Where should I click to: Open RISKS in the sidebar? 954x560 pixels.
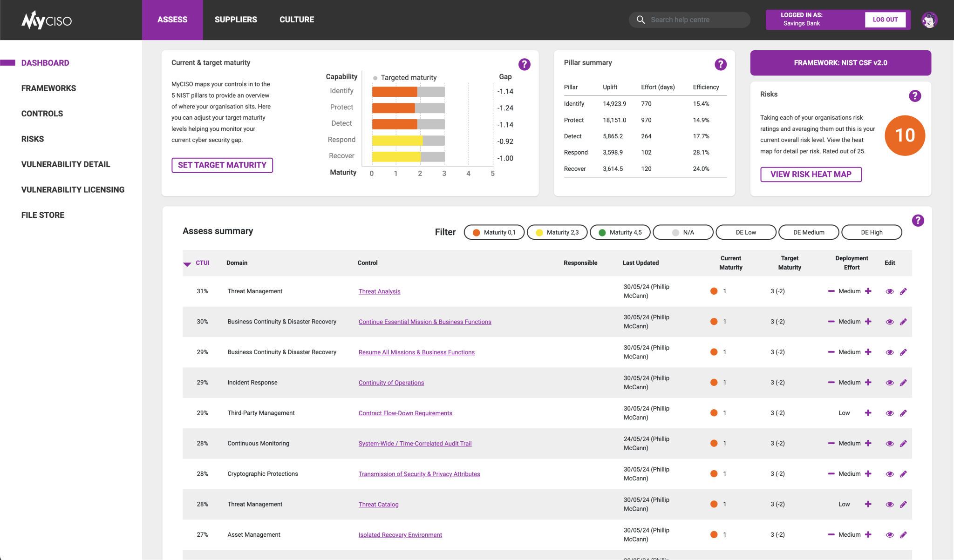click(x=33, y=139)
